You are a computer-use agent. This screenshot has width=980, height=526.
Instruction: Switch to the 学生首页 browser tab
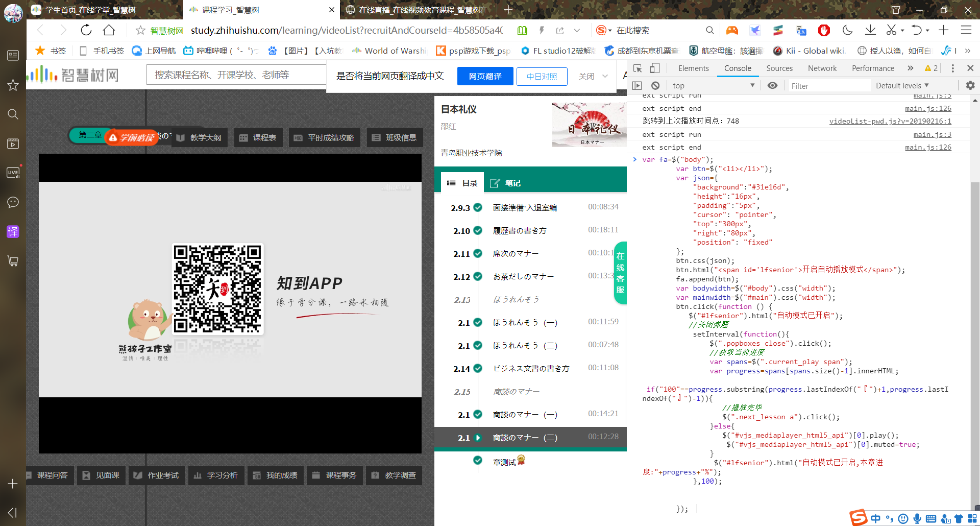pos(105,10)
